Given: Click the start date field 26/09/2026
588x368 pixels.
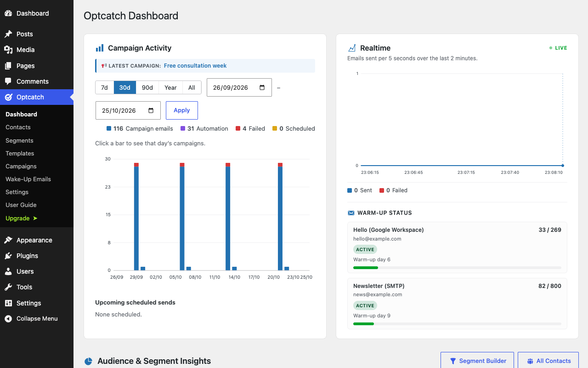Looking at the screenshot, I should pyautogui.click(x=239, y=87).
